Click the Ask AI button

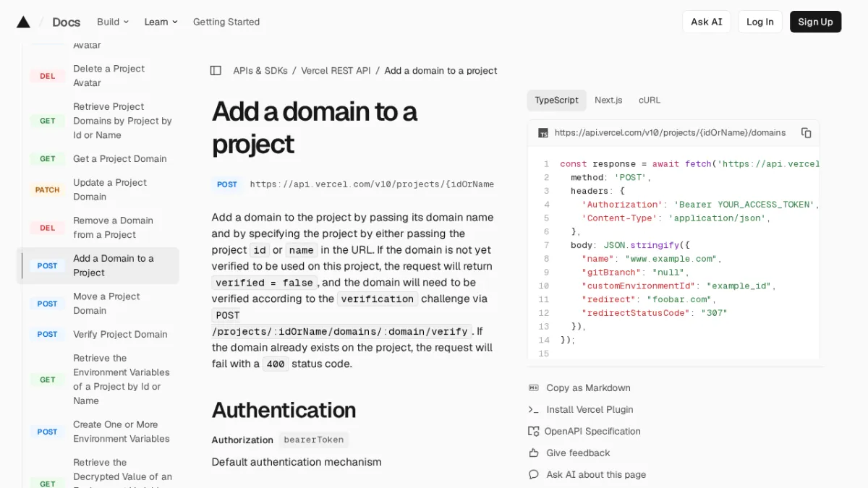707,22
